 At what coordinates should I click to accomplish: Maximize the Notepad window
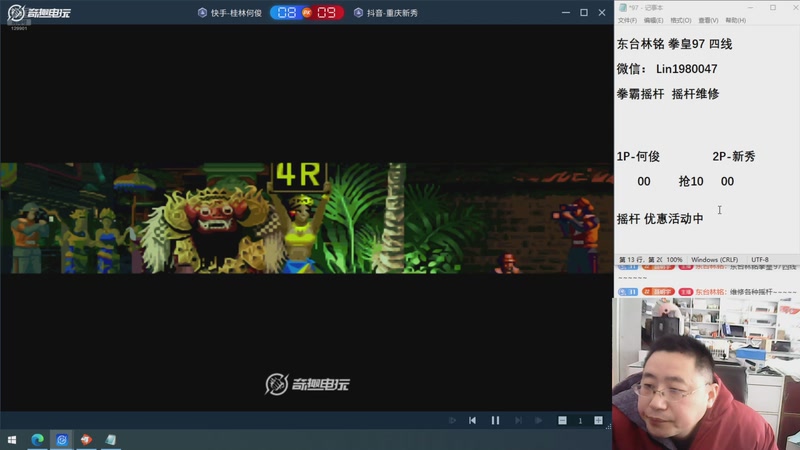point(773,8)
